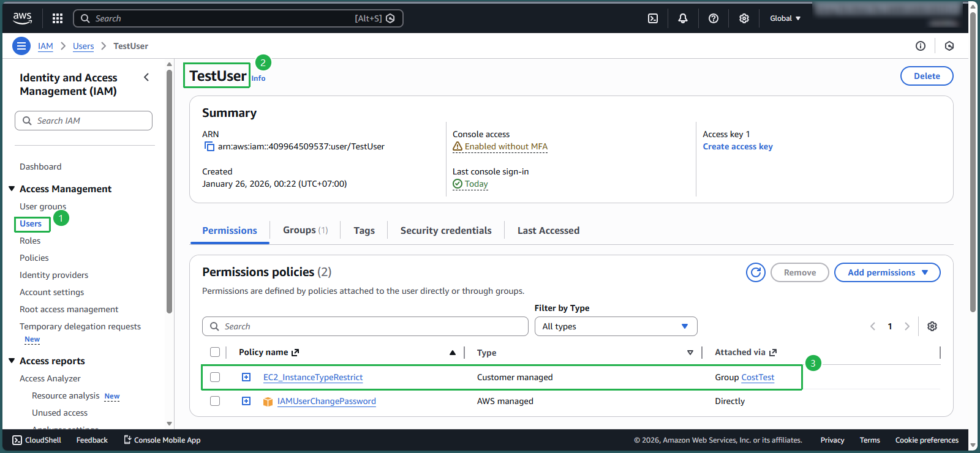
Task: Collapse the Access Management section
Action: point(12,189)
